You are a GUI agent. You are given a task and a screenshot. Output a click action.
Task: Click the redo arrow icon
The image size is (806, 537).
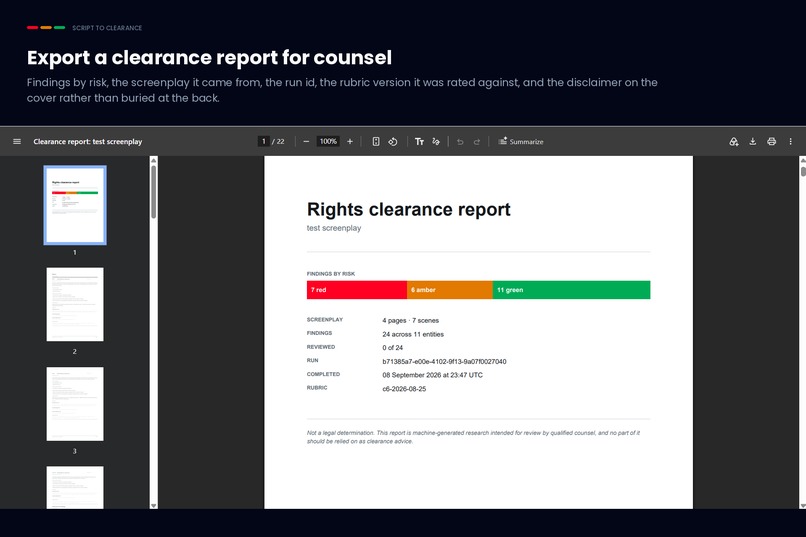coord(477,141)
